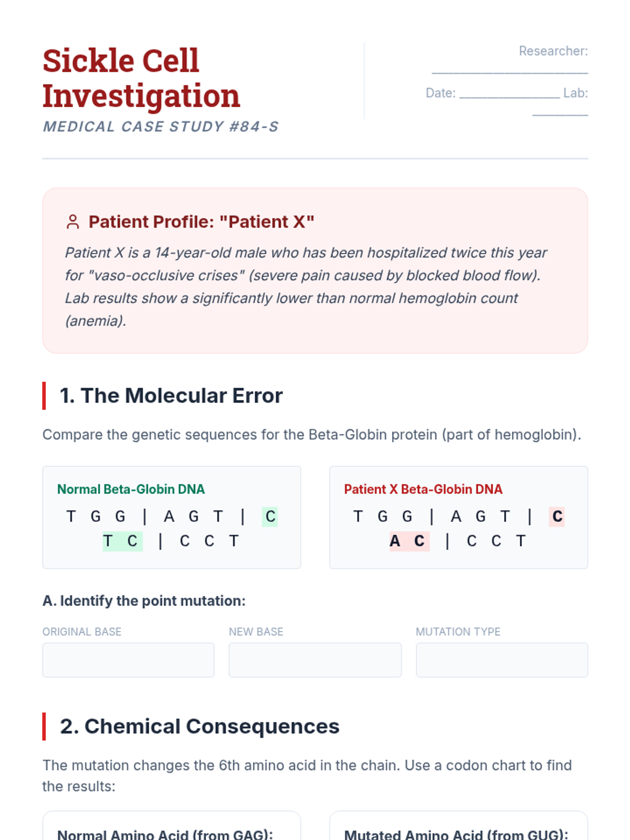The width and height of the screenshot is (630, 840).
Task: Click the Researcher name blank line
Action: [x=509, y=68]
